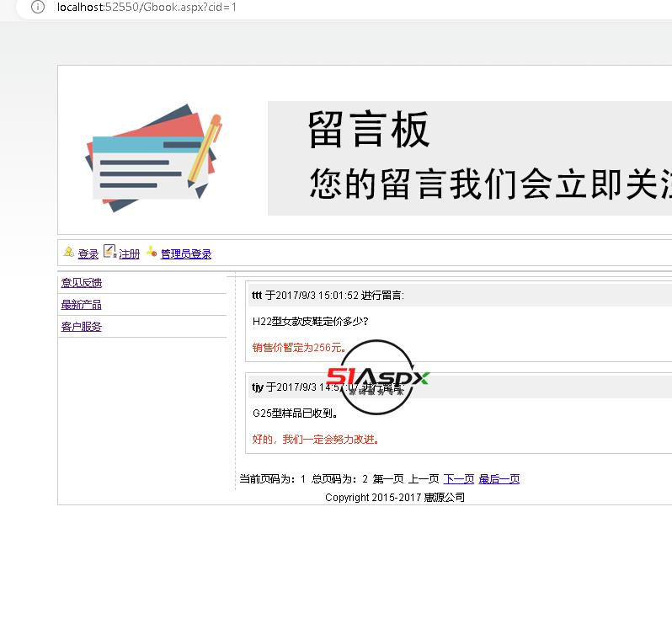
Task: Open the 管理员登录 admin login link
Action: 186,253
